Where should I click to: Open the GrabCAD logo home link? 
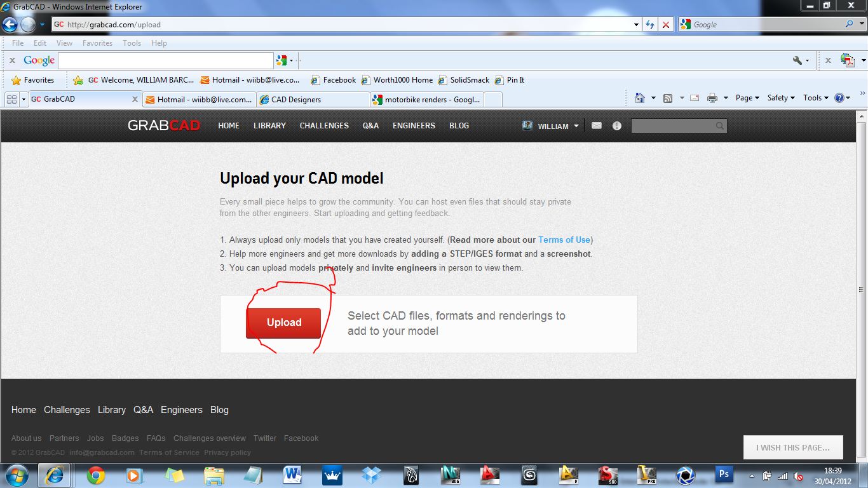click(164, 126)
